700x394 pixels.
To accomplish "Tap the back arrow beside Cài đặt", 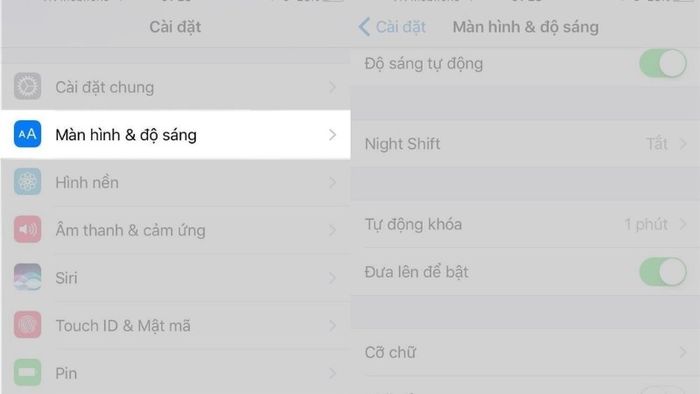I will pyautogui.click(x=364, y=27).
